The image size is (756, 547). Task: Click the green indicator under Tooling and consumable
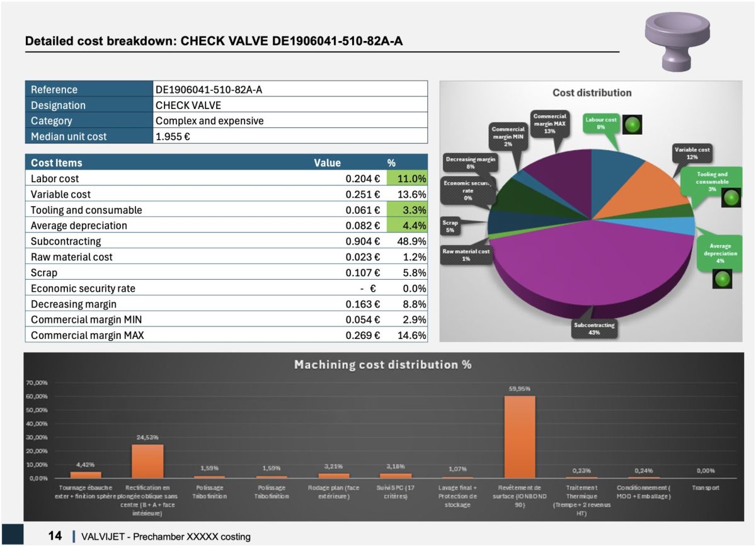click(x=731, y=198)
